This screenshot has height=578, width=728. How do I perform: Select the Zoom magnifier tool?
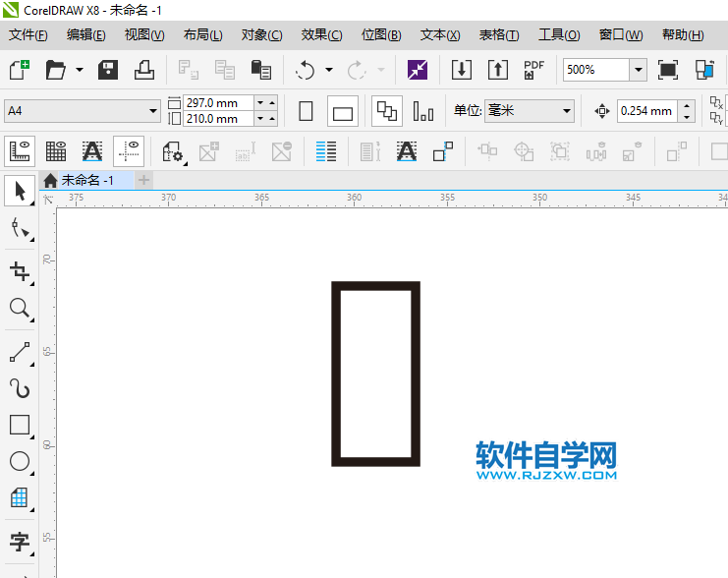(x=20, y=309)
